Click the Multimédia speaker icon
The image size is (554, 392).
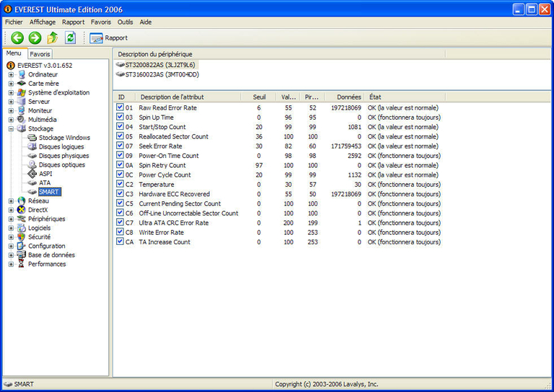click(22, 120)
